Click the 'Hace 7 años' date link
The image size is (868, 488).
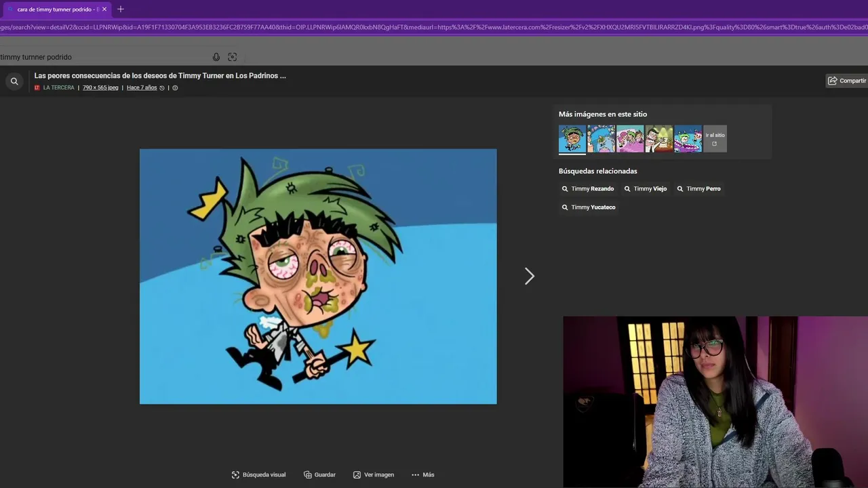point(142,87)
